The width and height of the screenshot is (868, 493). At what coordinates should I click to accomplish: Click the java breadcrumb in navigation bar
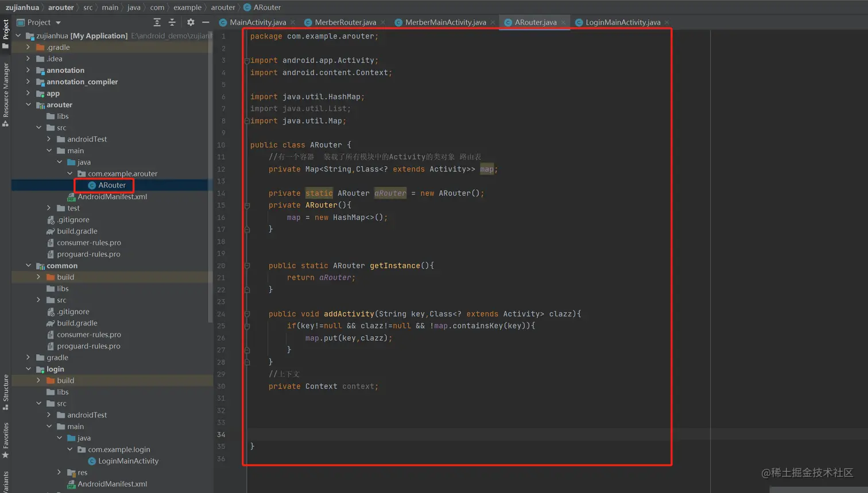pyautogui.click(x=134, y=7)
